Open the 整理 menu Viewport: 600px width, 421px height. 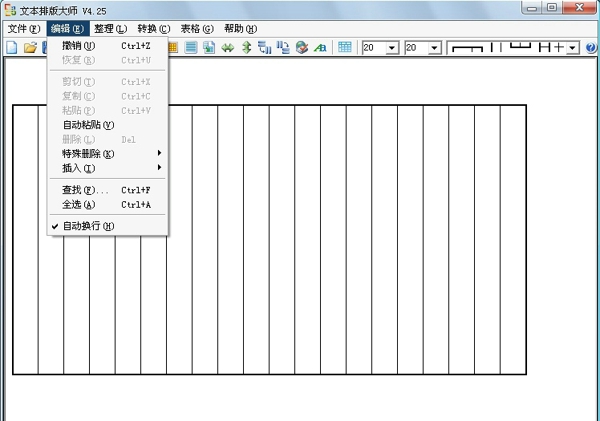coord(110,29)
